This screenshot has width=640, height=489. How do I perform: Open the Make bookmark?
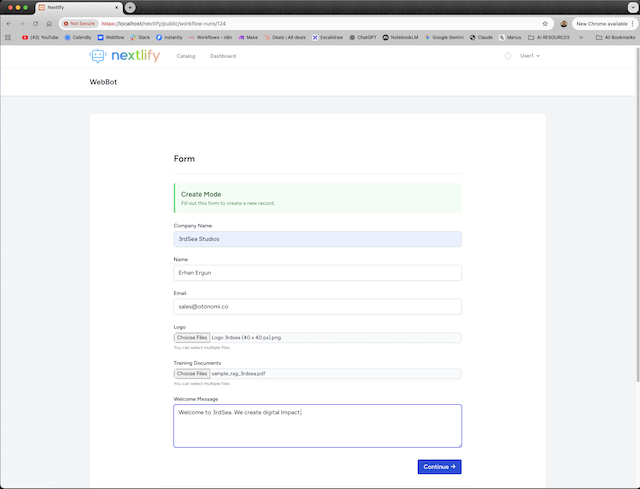(248, 37)
